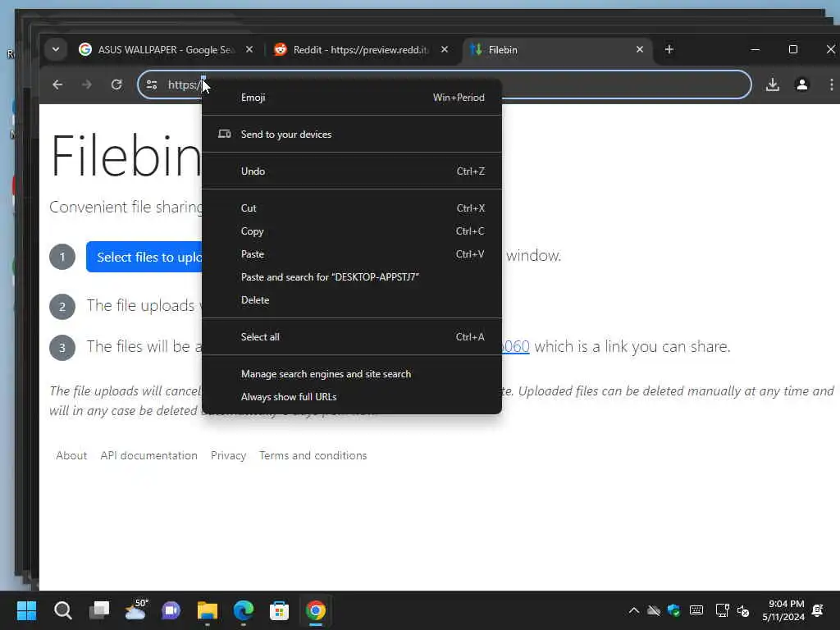Open the Chrome profile icon
840x630 pixels.
[x=802, y=84]
